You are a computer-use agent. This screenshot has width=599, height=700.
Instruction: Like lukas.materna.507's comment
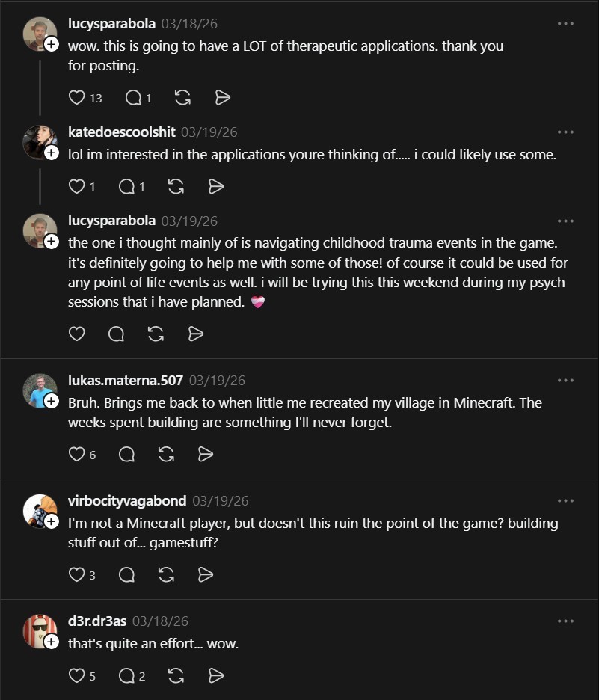point(77,454)
